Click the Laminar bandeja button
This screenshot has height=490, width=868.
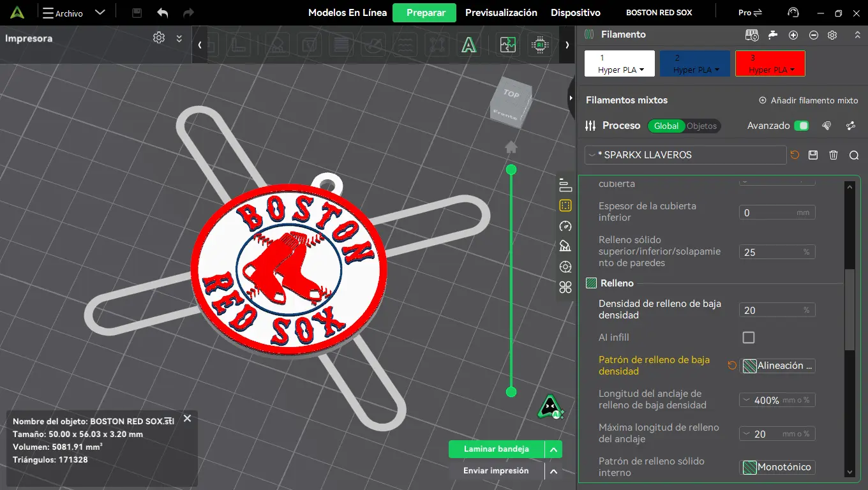[x=497, y=449]
